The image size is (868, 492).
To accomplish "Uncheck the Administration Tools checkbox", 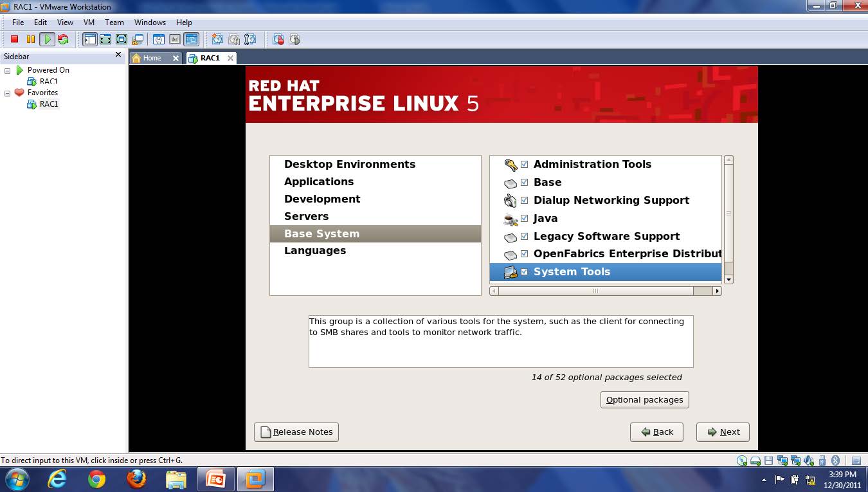I will pyautogui.click(x=524, y=165).
